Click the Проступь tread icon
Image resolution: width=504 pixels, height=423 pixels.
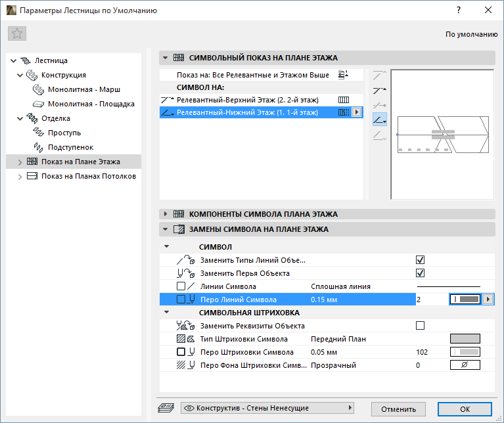[x=38, y=133]
